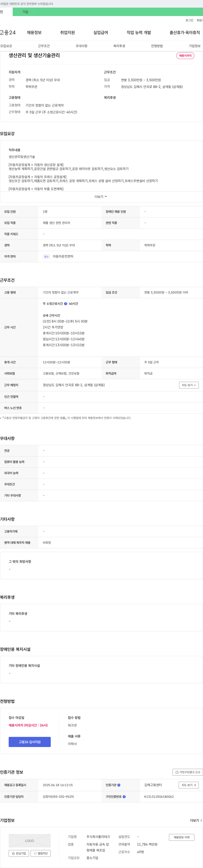Screen dimensions: 203x868
Task: Click the 2시간 추가연장 line
Action: (53, 327)
